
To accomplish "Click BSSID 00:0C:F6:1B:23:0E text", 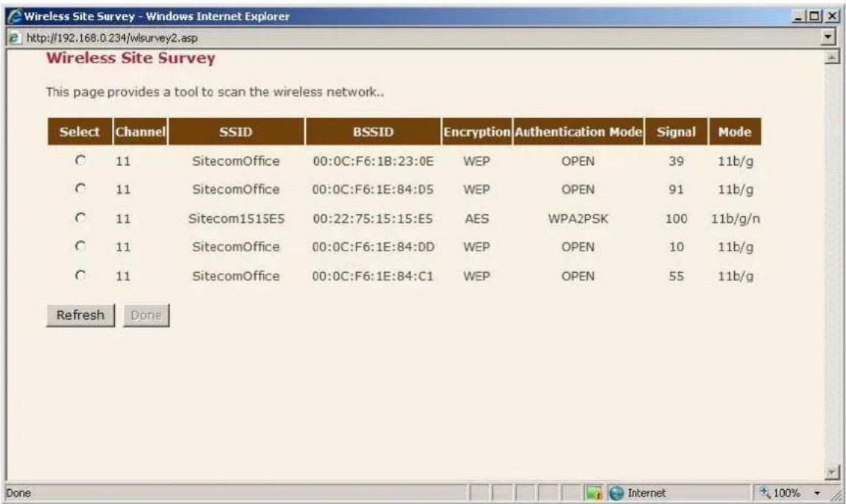I will click(373, 161).
